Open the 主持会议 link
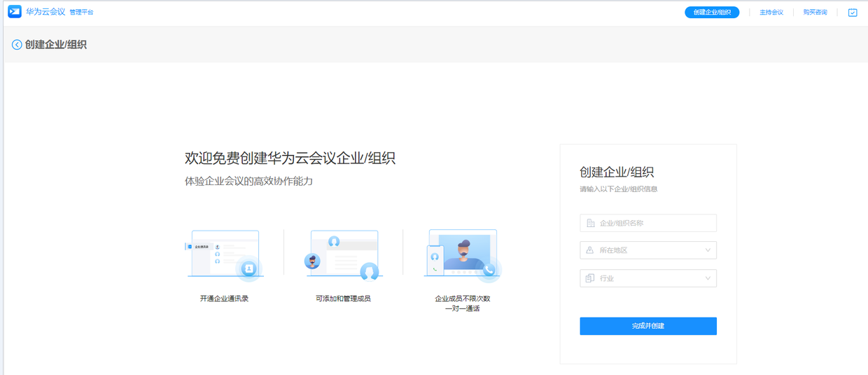The width and height of the screenshot is (868, 375). (771, 13)
